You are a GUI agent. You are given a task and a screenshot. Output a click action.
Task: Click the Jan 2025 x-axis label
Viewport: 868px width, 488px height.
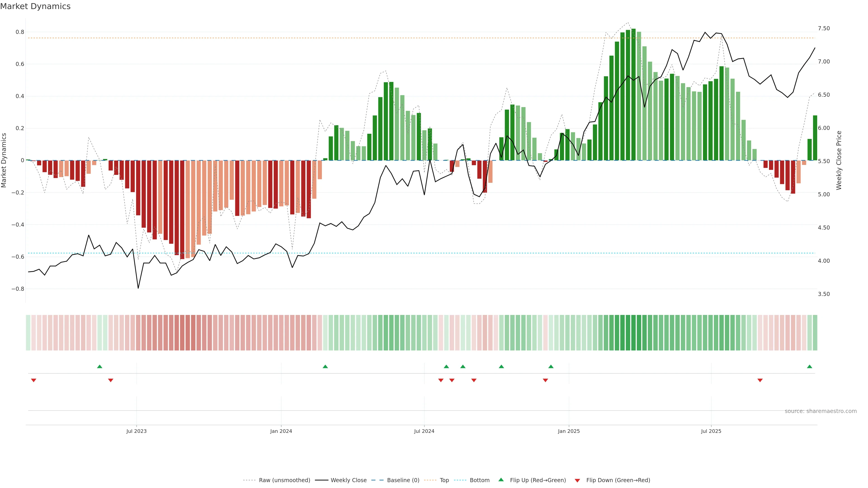point(569,431)
